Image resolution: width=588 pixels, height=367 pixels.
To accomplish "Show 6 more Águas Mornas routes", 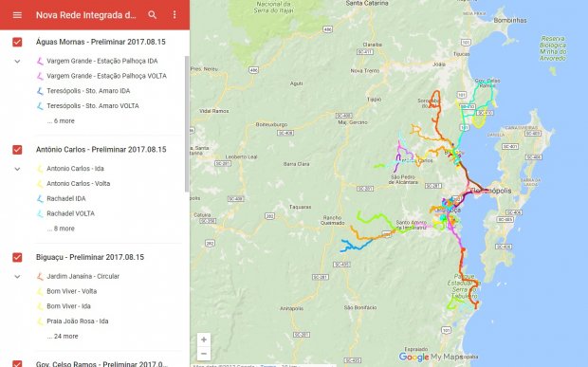I will point(61,121).
